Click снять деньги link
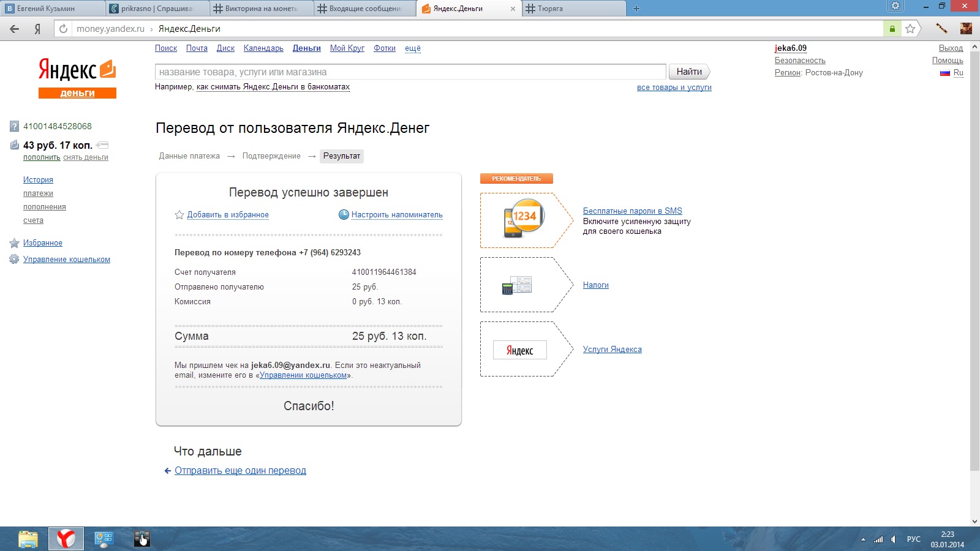The image size is (980, 551). pyautogui.click(x=86, y=157)
